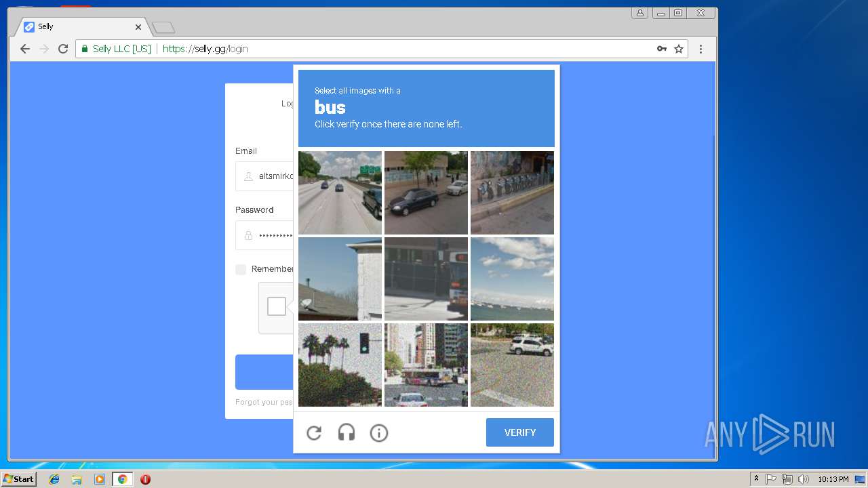The width and height of the screenshot is (868, 488).
Task: Select the bike rack mural image tile
Action: [512, 192]
